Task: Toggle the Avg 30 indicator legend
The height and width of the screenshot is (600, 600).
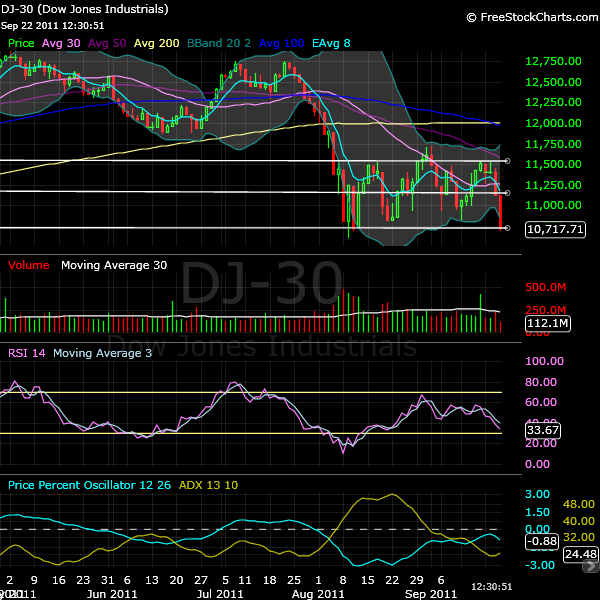Action: click(62, 44)
